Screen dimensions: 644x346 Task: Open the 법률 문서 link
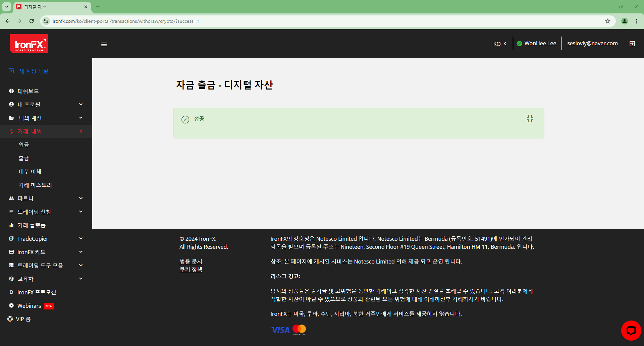click(x=191, y=261)
